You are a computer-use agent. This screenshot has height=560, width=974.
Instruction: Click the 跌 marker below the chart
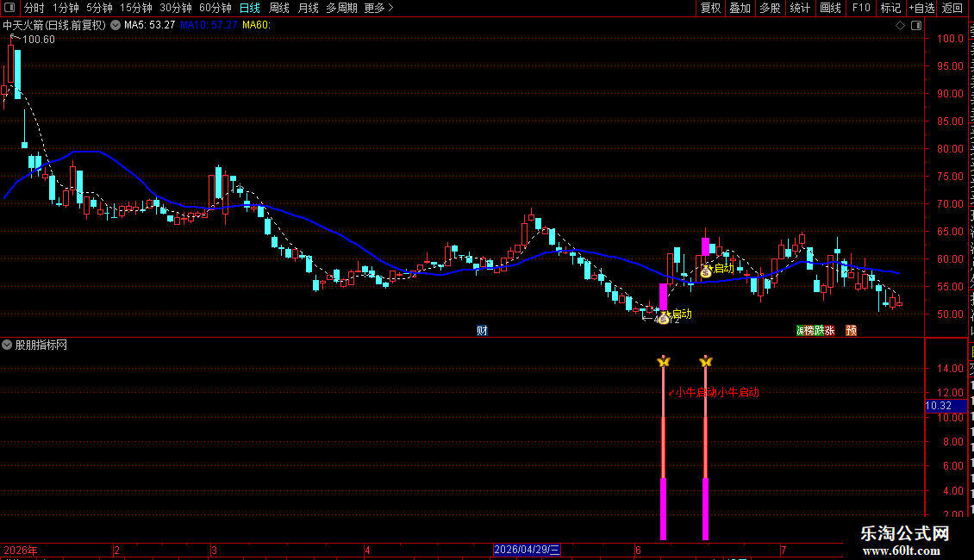820,330
